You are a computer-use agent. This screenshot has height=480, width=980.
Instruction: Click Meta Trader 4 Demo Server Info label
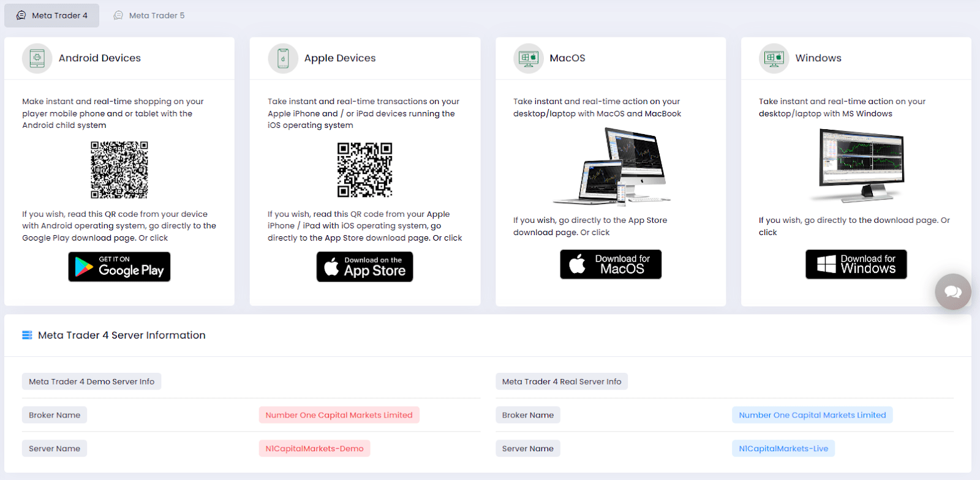92,381
